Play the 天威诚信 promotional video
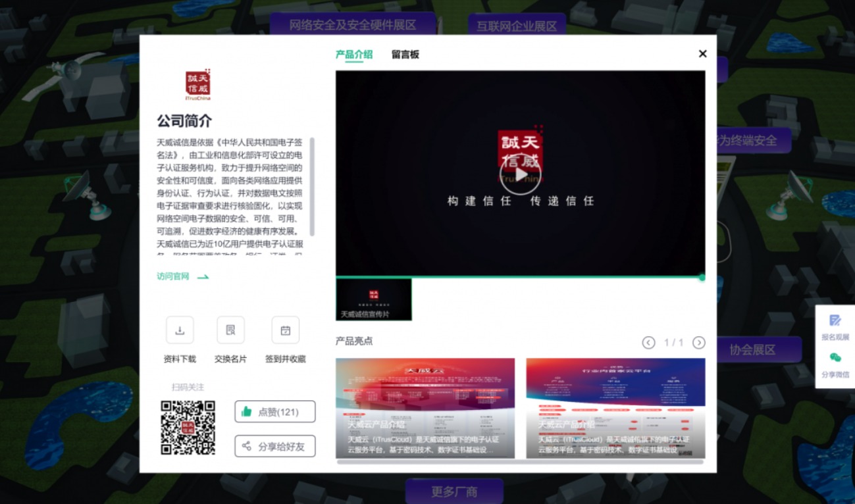Image resolution: width=855 pixels, height=504 pixels. (520, 174)
